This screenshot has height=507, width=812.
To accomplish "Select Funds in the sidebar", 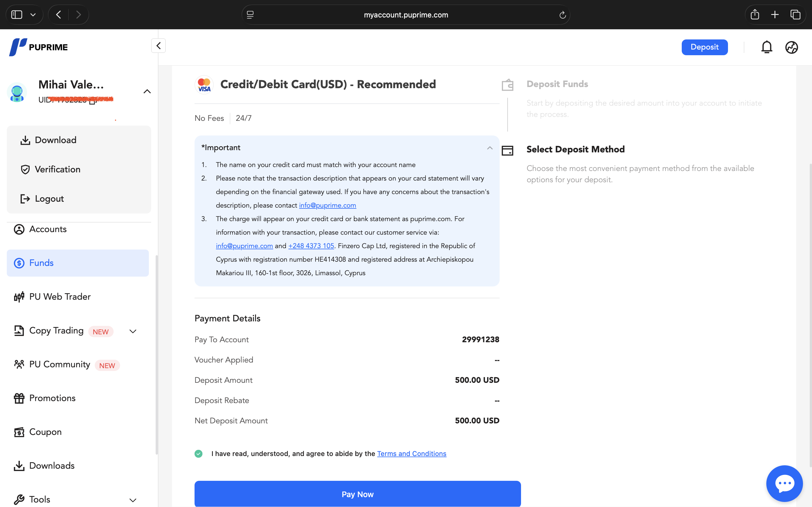I will pyautogui.click(x=78, y=263).
